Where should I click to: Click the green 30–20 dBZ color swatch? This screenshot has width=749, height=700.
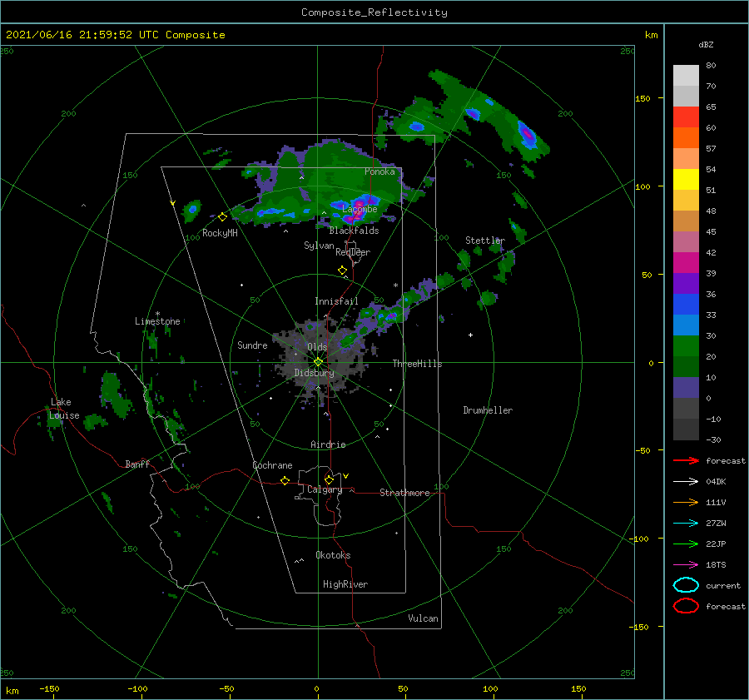pos(686,346)
